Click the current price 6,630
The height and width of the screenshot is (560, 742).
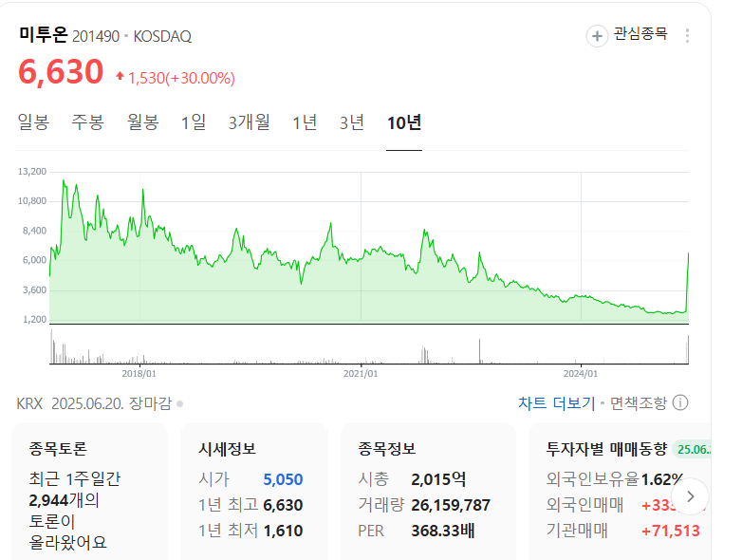[x=61, y=72]
